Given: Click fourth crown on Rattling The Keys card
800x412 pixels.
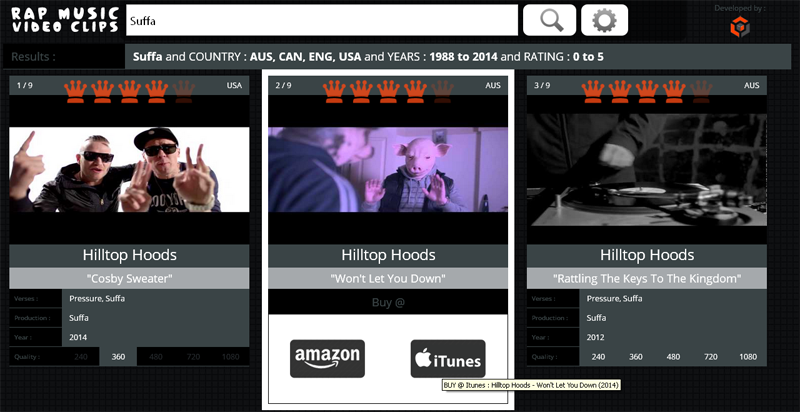Looking at the screenshot, I should coord(674,91).
